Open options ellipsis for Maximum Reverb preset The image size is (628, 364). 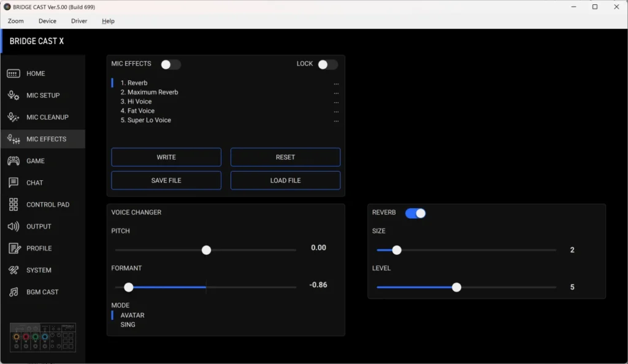click(x=336, y=93)
